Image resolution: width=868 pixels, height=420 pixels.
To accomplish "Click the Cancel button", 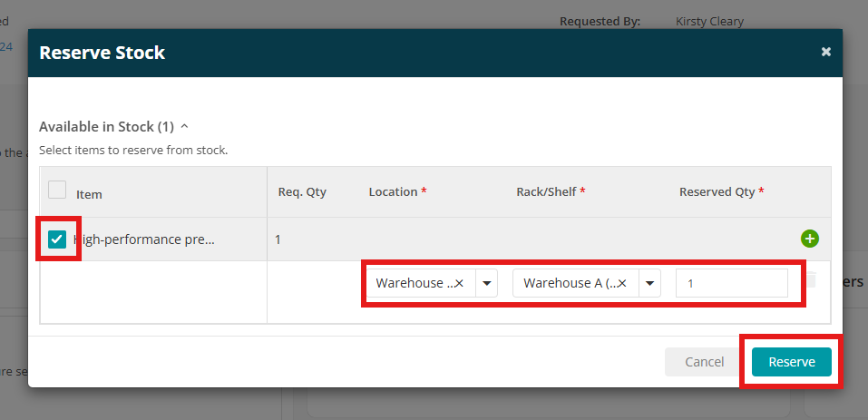I will 704,362.
